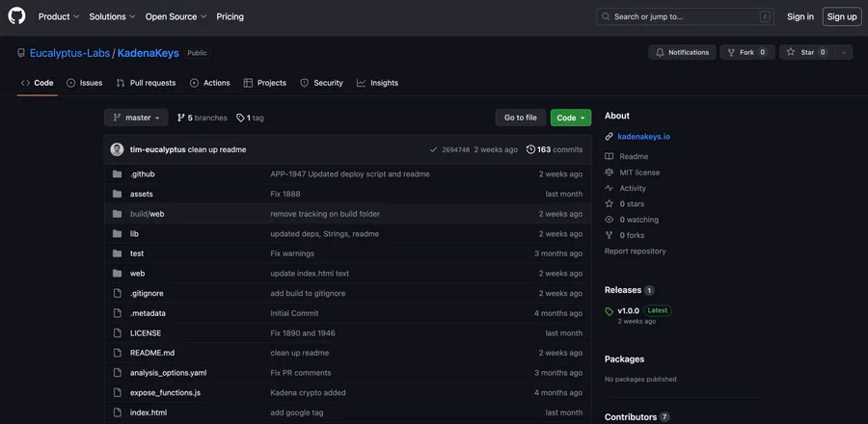Click the green check status icon

click(433, 149)
